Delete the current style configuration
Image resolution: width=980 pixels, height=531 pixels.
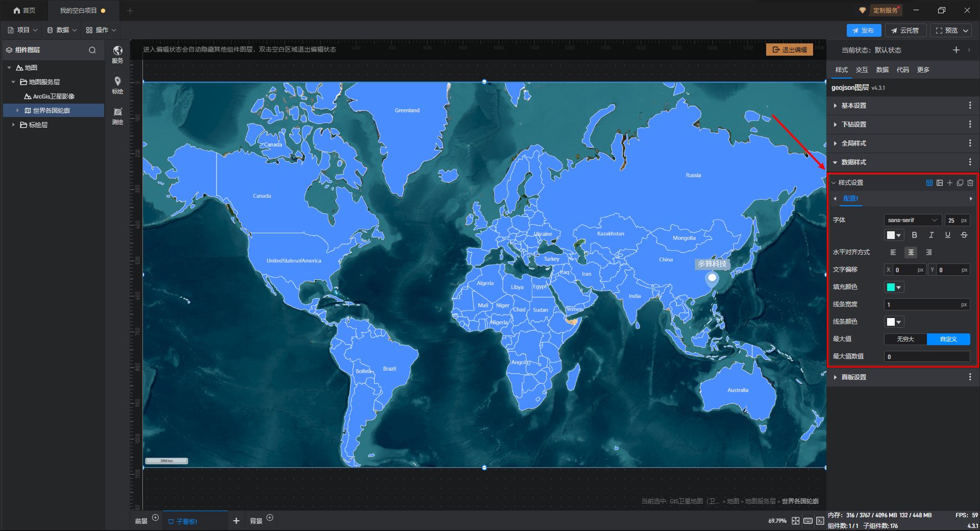pos(970,183)
